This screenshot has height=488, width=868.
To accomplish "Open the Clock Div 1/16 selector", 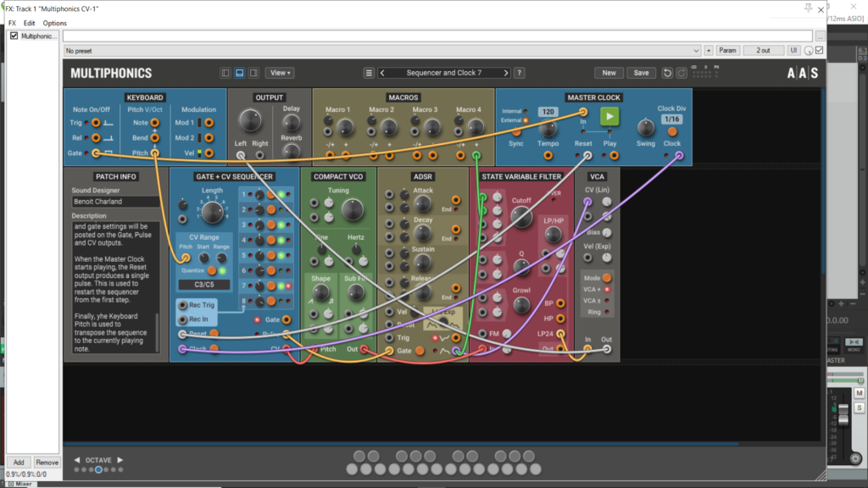I will (x=671, y=119).
